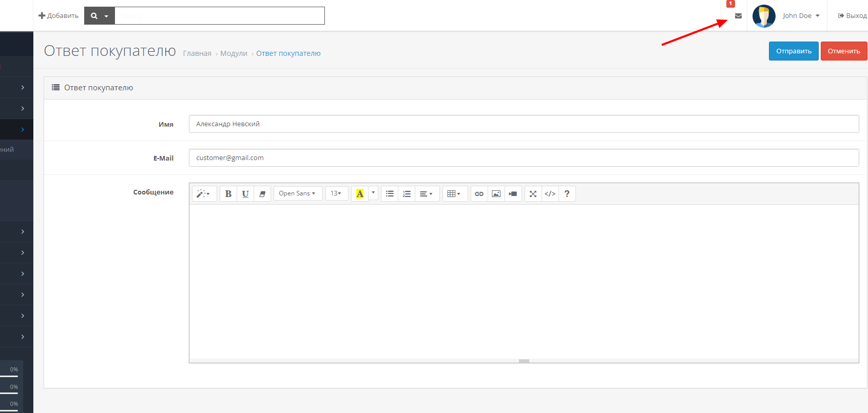Insert a video using the video icon
This screenshot has height=413, width=868.
click(x=513, y=194)
